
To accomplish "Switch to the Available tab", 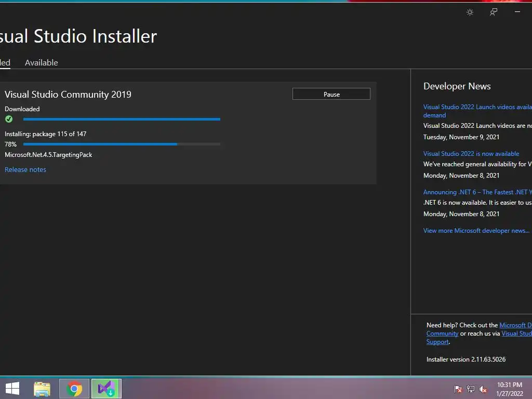I will [x=42, y=63].
